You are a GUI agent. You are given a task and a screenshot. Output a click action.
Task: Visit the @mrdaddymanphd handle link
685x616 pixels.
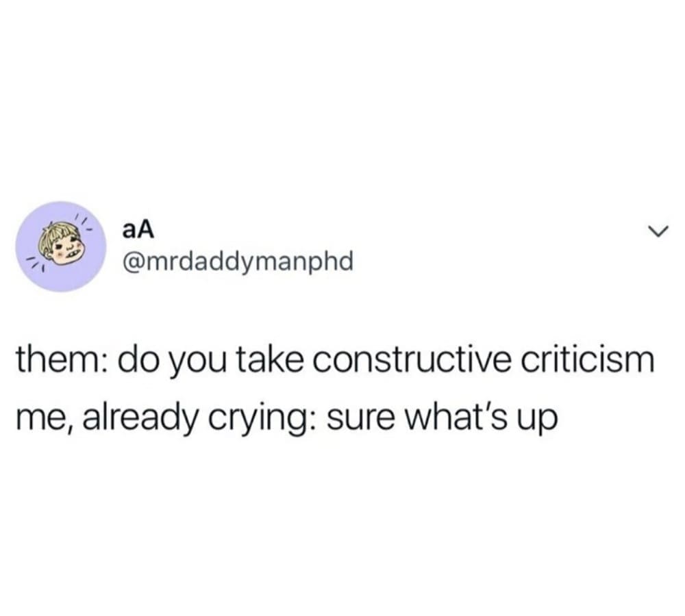coord(238,261)
